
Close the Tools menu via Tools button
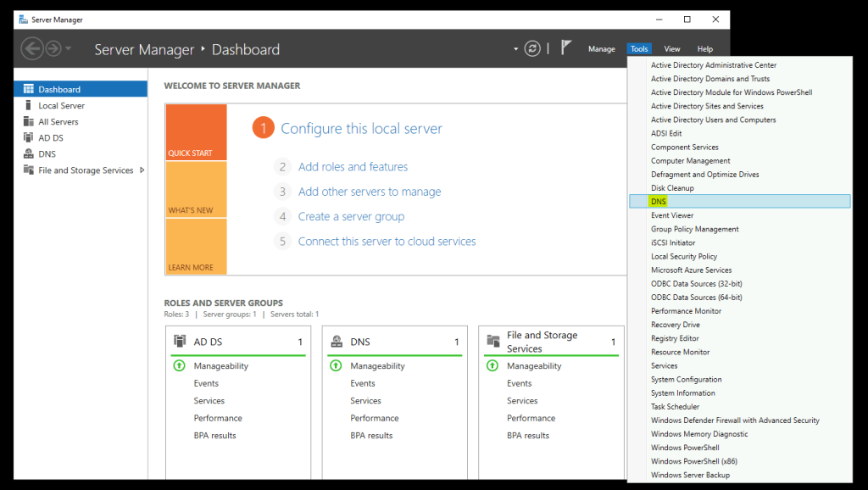(x=639, y=48)
